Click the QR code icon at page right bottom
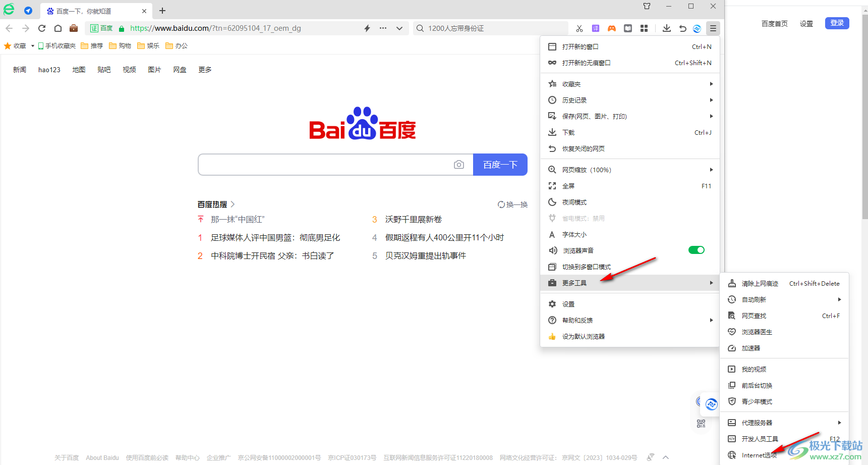This screenshot has height=465, width=868. [701, 424]
